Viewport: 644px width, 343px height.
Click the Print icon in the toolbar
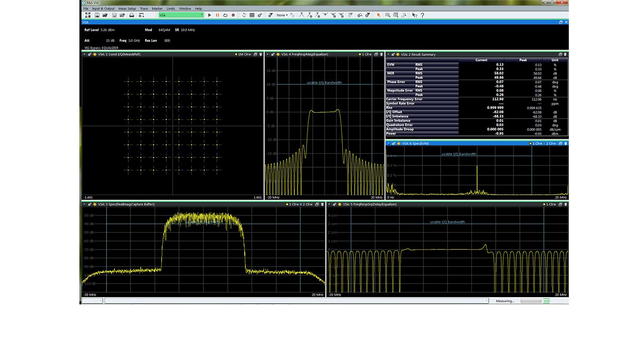coord(131,15)
